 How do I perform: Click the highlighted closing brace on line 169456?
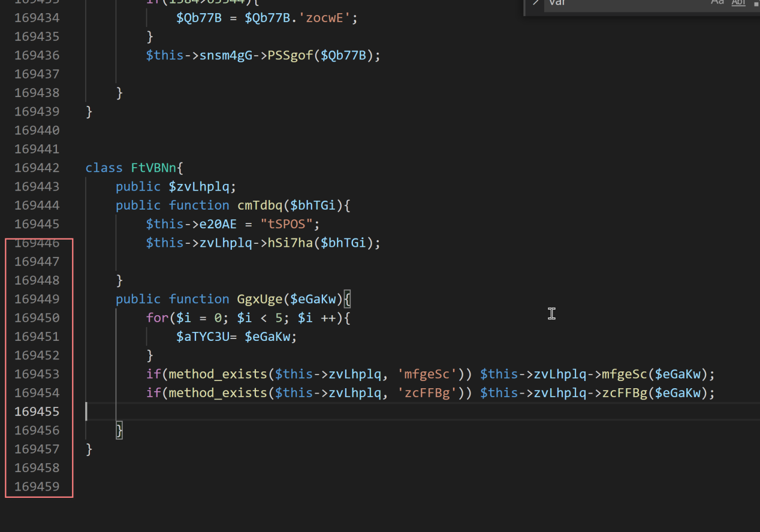tap(119, 430)
